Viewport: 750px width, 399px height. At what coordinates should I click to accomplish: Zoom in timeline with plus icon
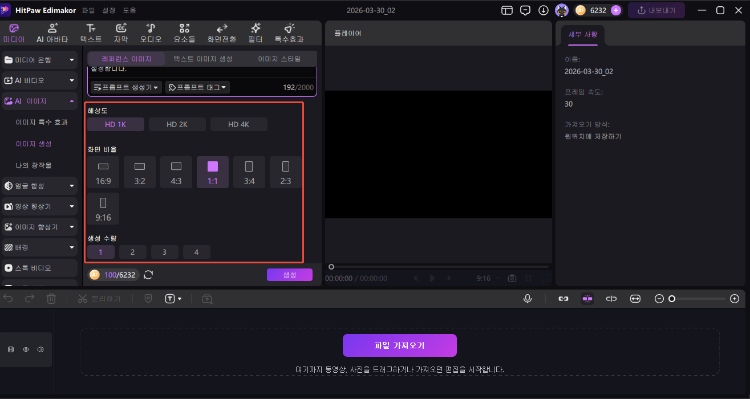click(735, 299)
